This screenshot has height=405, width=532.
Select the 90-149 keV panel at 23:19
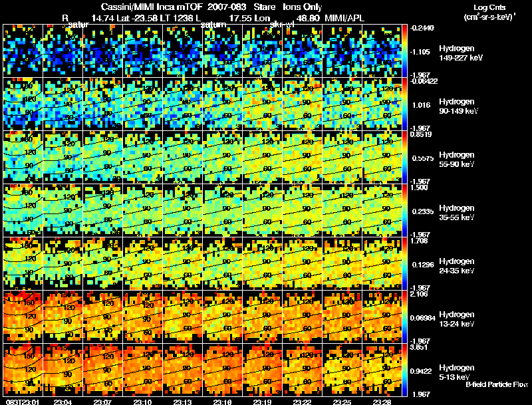click(262, 104)
